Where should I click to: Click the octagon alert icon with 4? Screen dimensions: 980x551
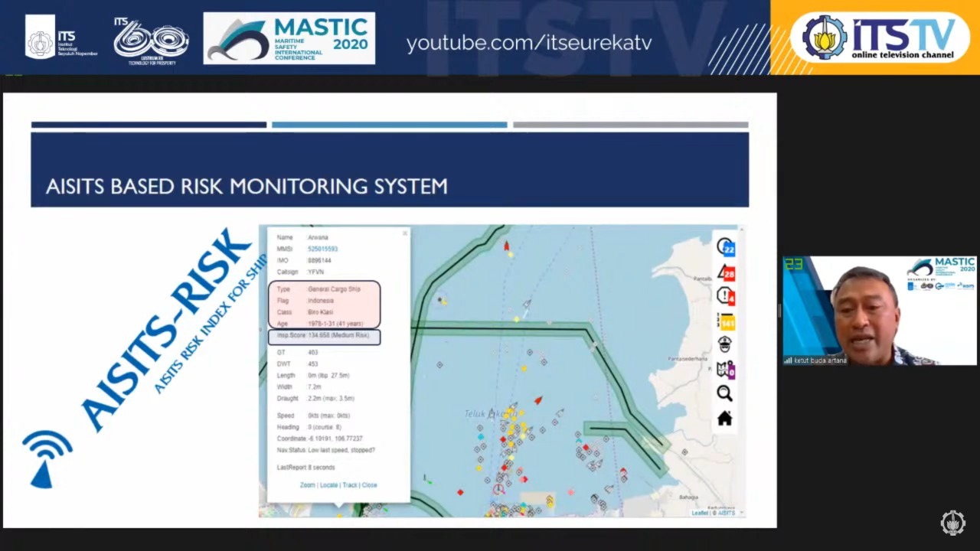pos(725,296)
